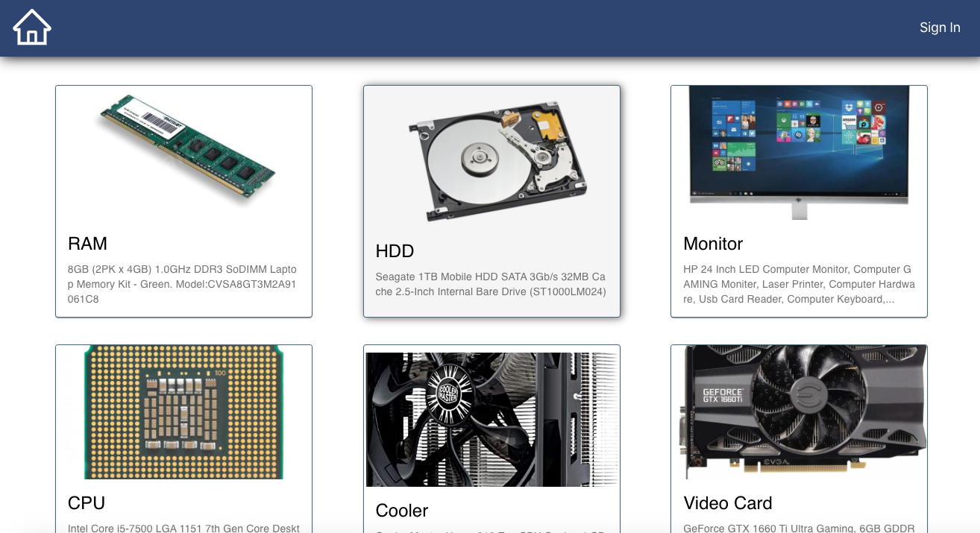Click the GeForce GTX 1660 Ti description
Image resolution: width=980 pixels, height=533 pixels.
799,528
